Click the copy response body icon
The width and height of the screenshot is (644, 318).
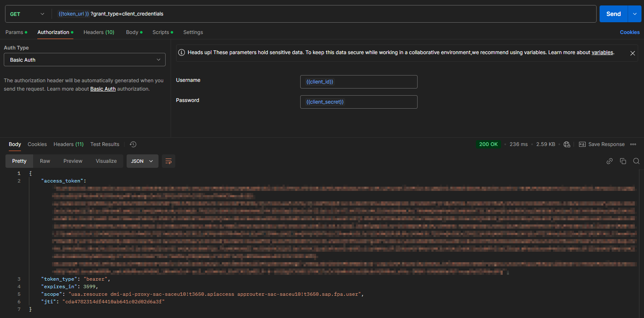coord(623,161)
